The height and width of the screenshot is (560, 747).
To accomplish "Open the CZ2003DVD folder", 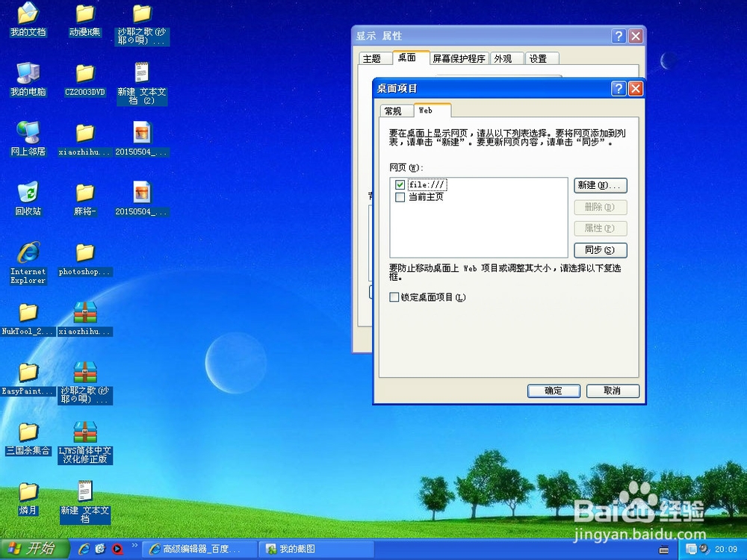I will [x=84, y=75].
